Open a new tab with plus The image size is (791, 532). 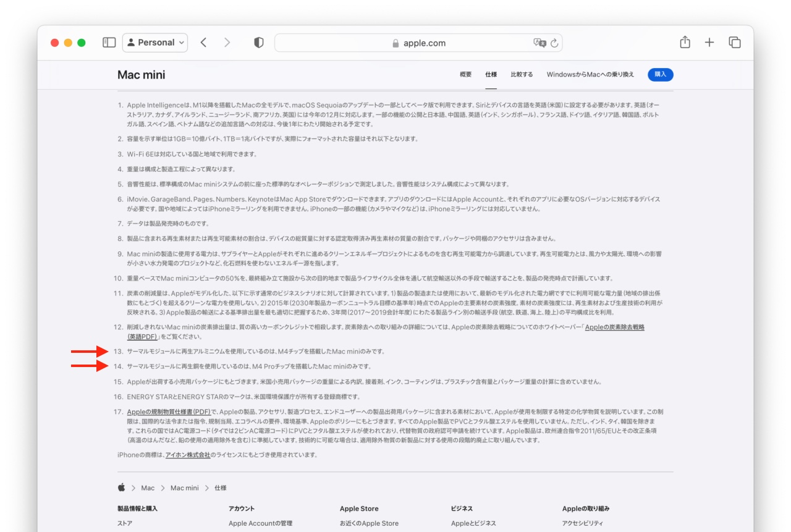709,43
